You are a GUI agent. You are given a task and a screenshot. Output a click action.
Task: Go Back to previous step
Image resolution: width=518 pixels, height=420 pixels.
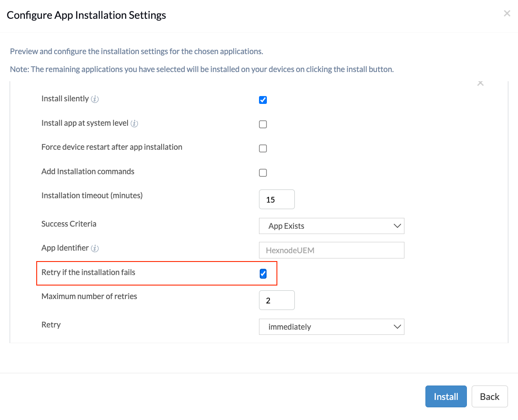[490, 396]
